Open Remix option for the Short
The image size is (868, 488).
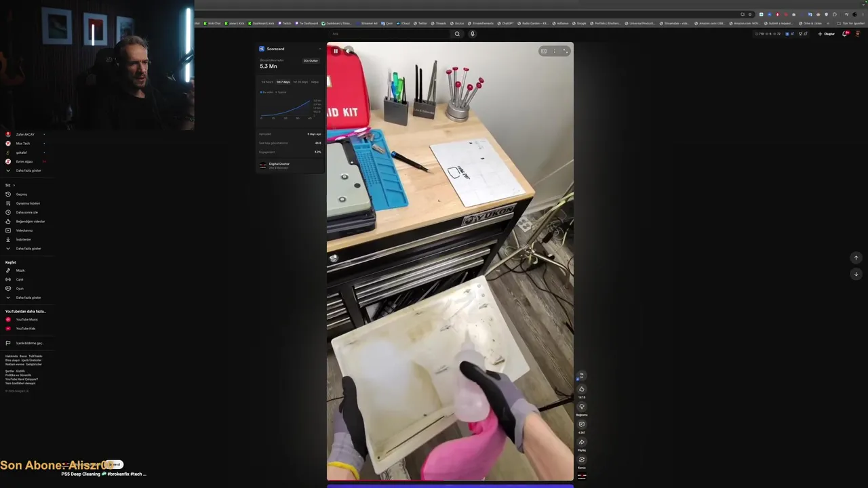581,460
